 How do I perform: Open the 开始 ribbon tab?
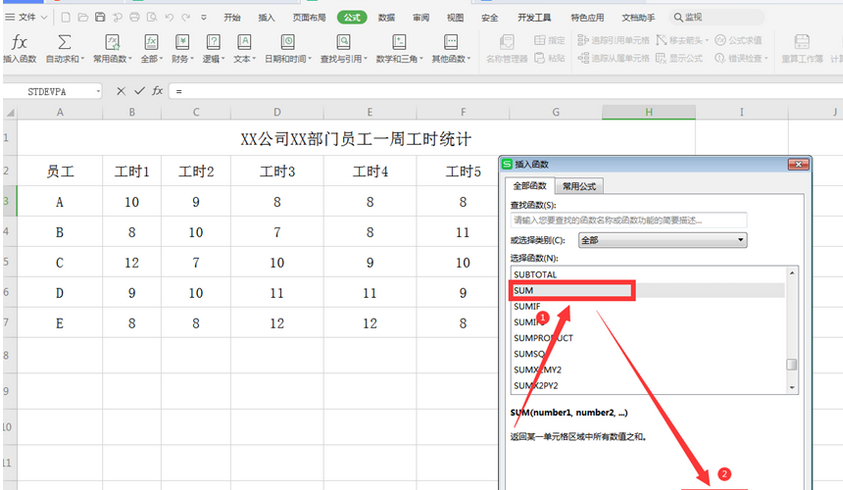click(232, 18)
